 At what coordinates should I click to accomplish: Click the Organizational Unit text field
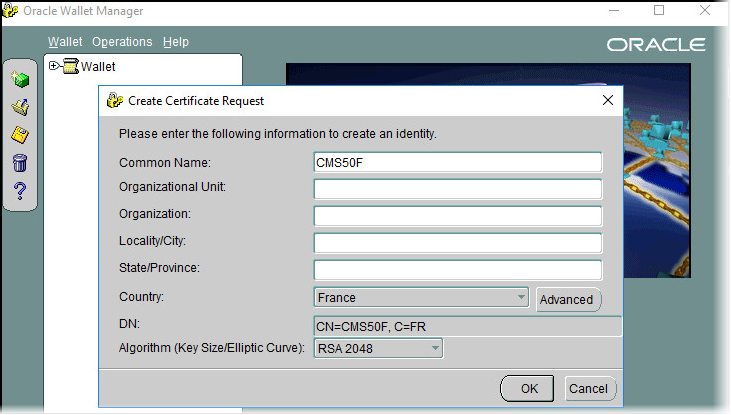[457, 189]
